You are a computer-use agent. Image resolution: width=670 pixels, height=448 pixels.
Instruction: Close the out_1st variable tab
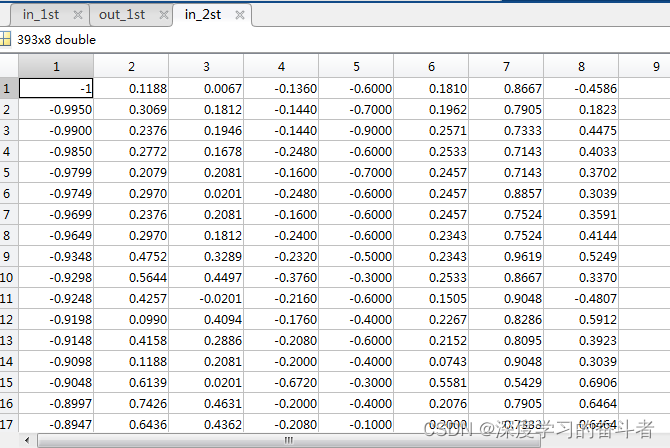pos(163,15)
